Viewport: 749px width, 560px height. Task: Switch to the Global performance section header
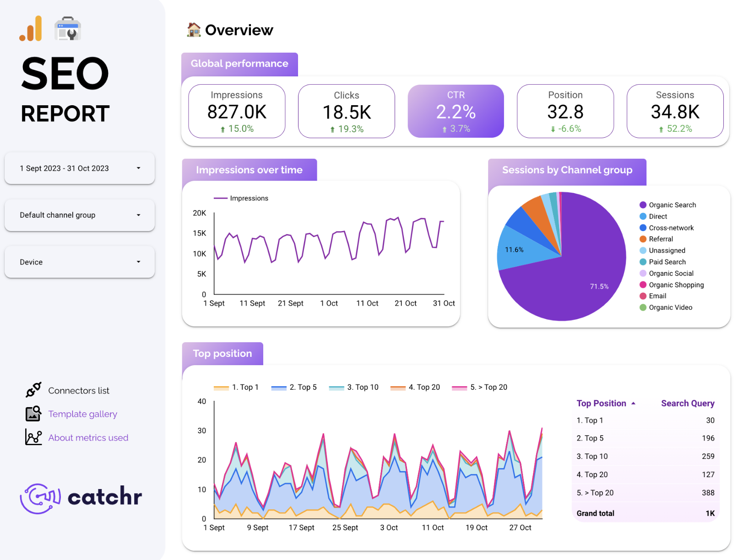[x=239, y=64]
